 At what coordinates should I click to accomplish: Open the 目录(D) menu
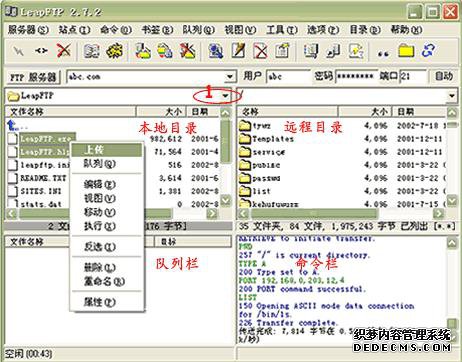[364, 30]
